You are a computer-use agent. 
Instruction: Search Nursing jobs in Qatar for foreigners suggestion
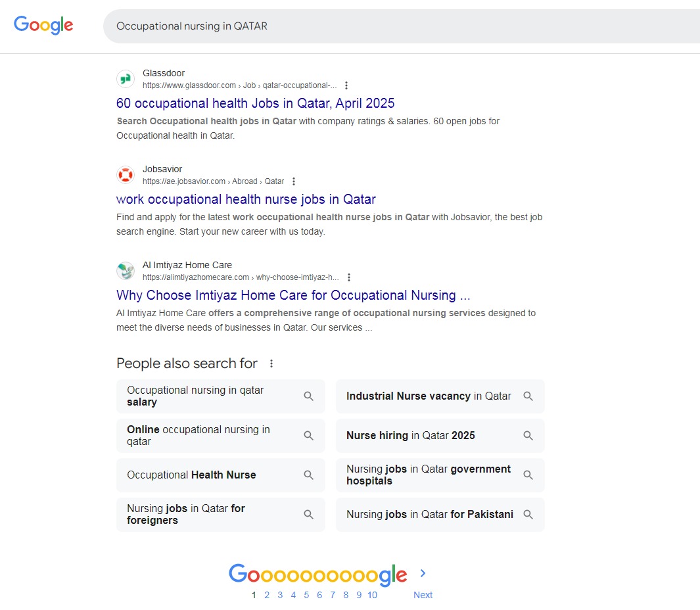click(x=221, y=515)
